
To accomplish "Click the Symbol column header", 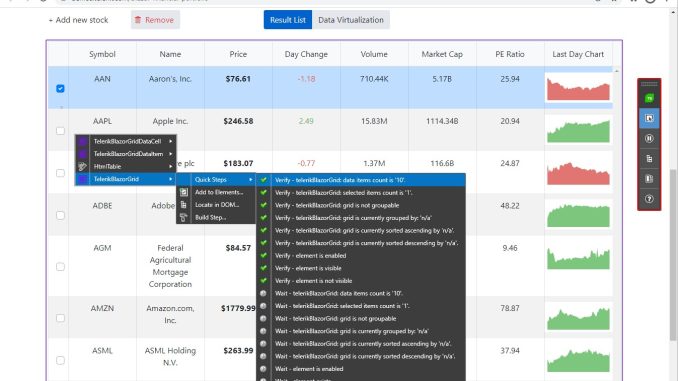I will [102, 54].
